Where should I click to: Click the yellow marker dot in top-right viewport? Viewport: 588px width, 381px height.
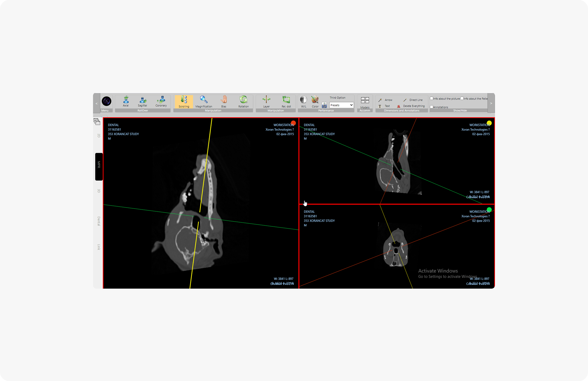(x=489, y=123)
